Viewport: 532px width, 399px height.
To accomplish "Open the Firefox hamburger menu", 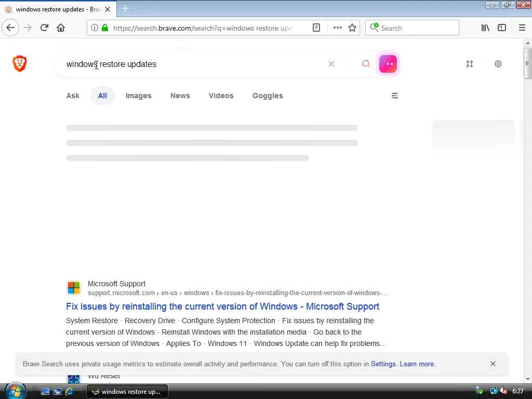I will (522, 28).
